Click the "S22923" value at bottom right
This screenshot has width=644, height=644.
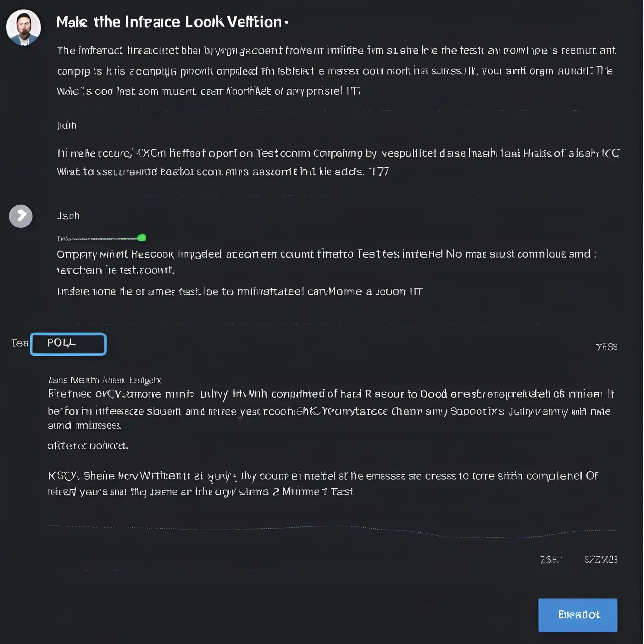(601, 559)
